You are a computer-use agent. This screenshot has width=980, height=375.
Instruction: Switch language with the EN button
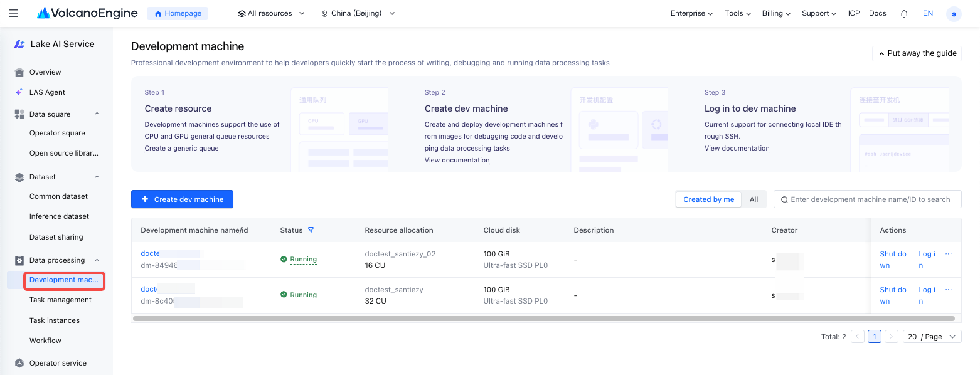pos(928,13)
